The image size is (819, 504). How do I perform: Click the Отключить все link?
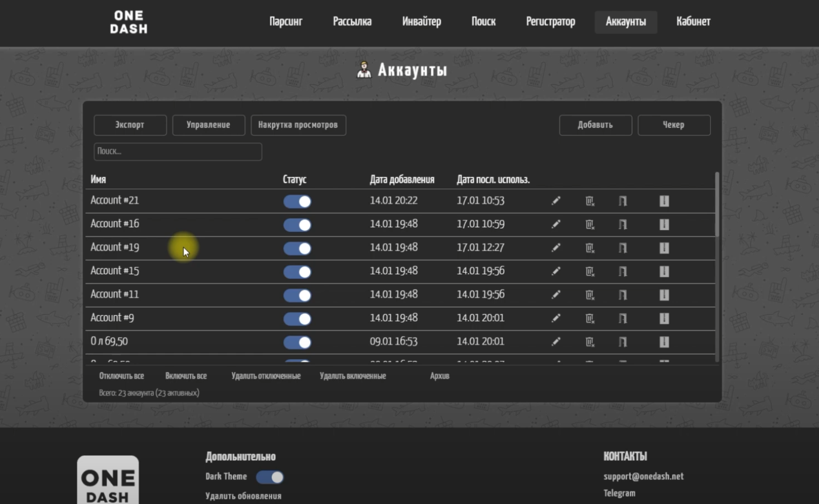click(121, 376)
